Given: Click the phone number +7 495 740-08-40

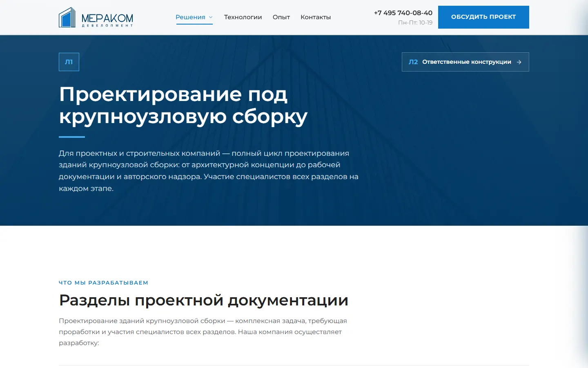Looking at the screenshot, I should point(403,13).
